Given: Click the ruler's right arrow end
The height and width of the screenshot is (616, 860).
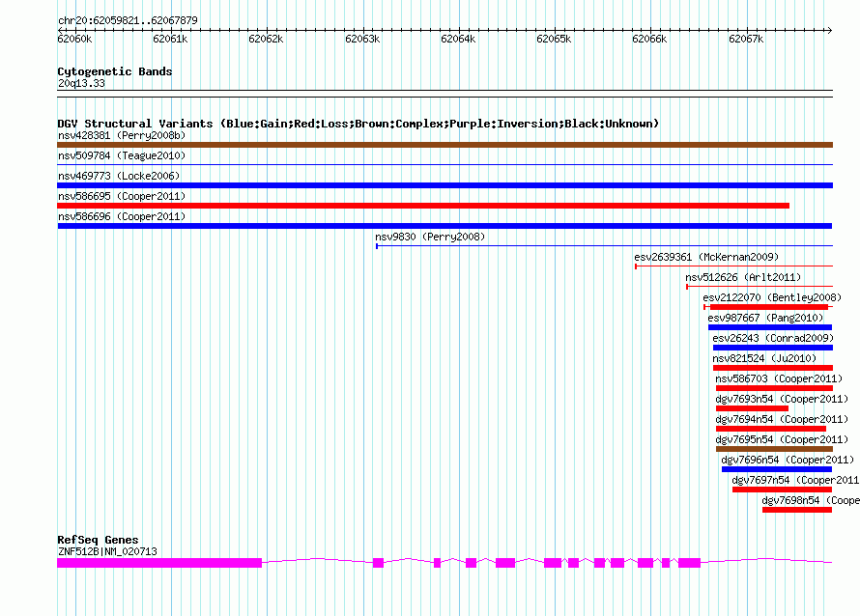Looking at the screenshot, I should [x=829, y=30].
